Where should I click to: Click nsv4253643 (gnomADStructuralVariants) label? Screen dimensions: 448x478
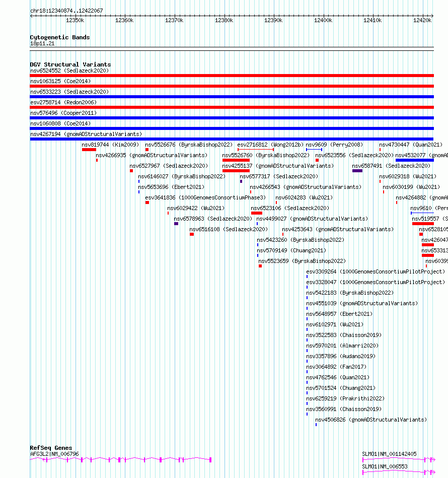click(338, 229)
